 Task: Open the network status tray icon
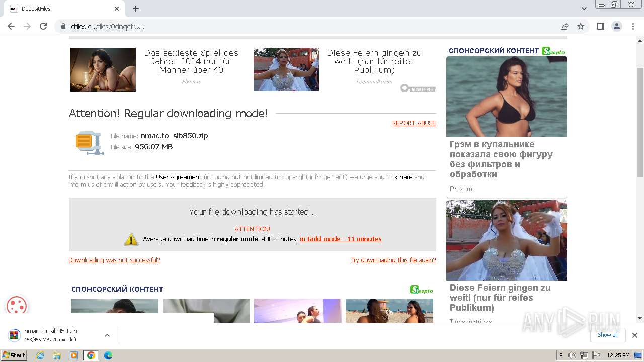pos(584,355)
